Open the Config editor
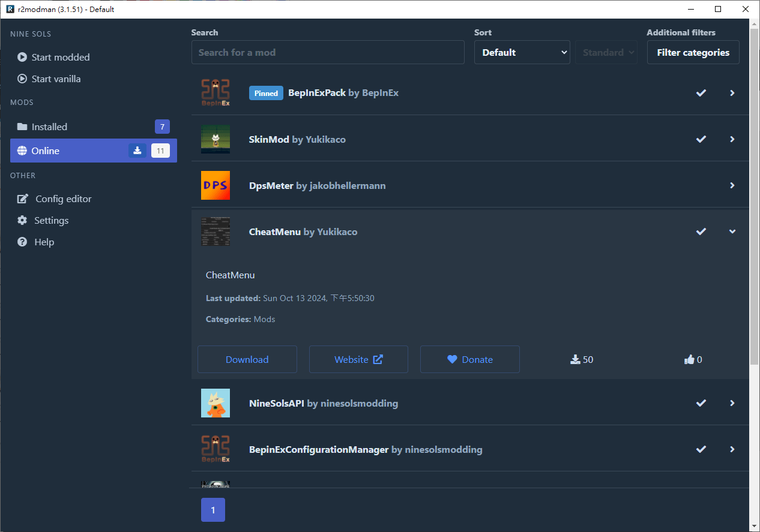 tap(63, 199)
